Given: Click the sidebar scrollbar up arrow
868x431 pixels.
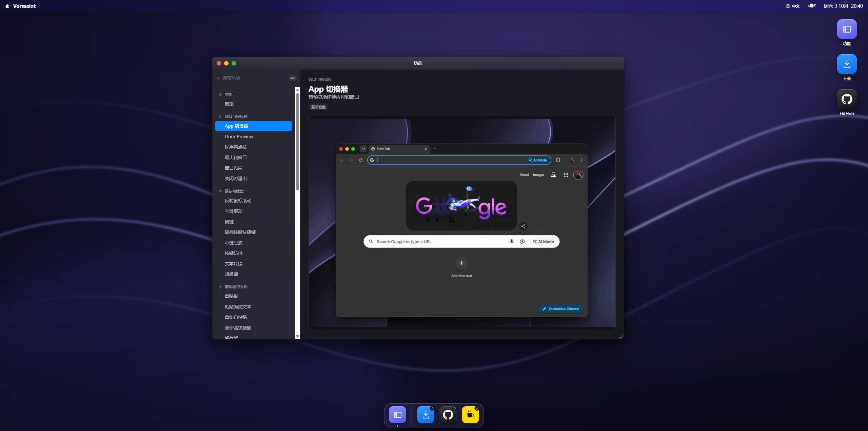Looking at the screenshot, I should pos(297,90).
